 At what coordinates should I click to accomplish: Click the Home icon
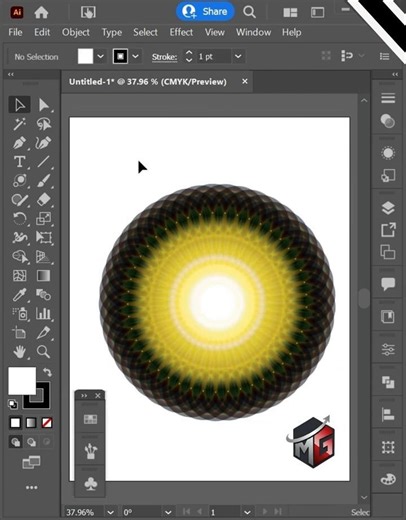click(41, 12)
